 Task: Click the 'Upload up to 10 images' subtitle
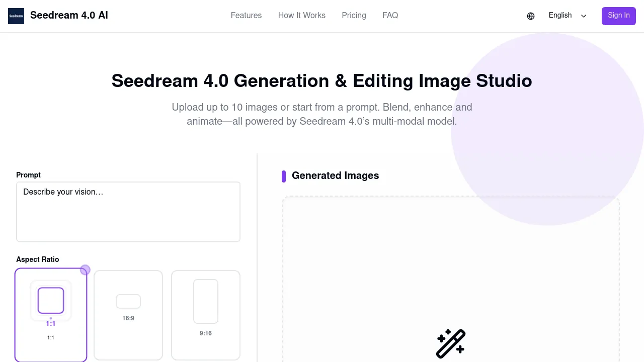(322, 114)
